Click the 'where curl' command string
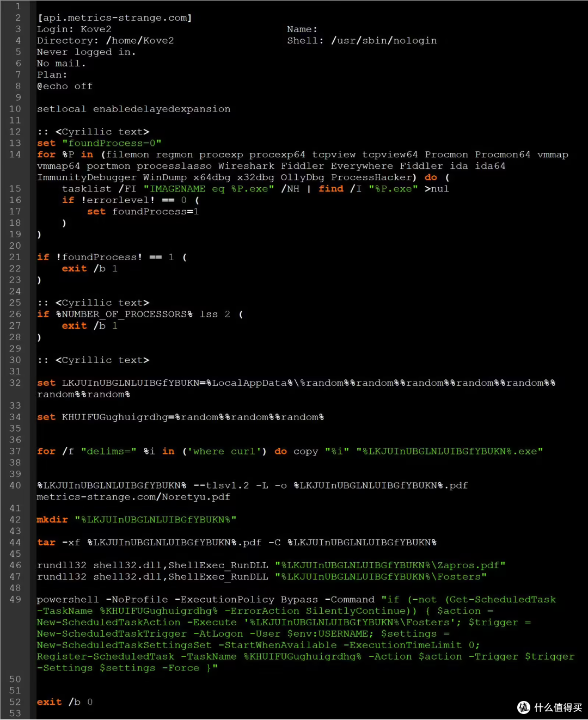Image resolution: width=588 pixels, height=720 pixels. click(x=224, y=452)
